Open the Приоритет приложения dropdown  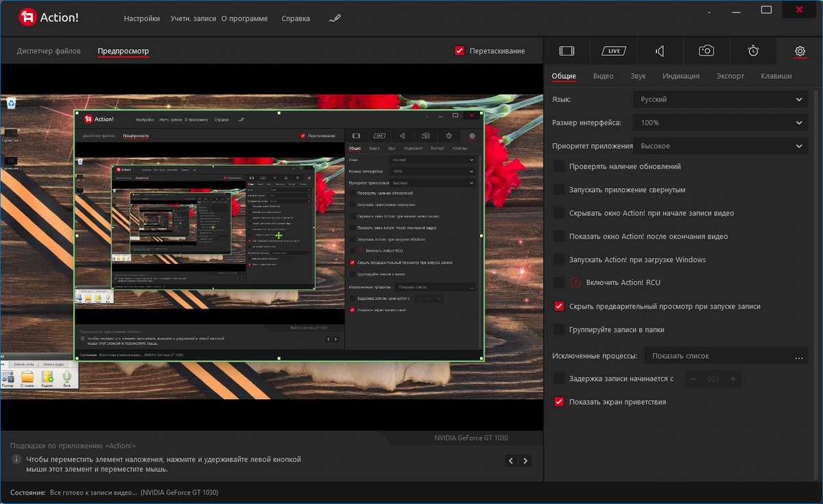tap(719, 146)
